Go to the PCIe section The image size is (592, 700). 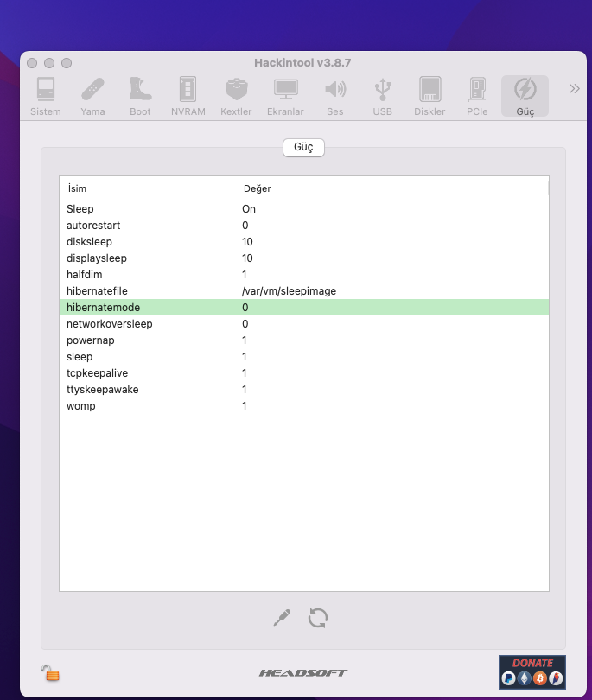[477, 96]
